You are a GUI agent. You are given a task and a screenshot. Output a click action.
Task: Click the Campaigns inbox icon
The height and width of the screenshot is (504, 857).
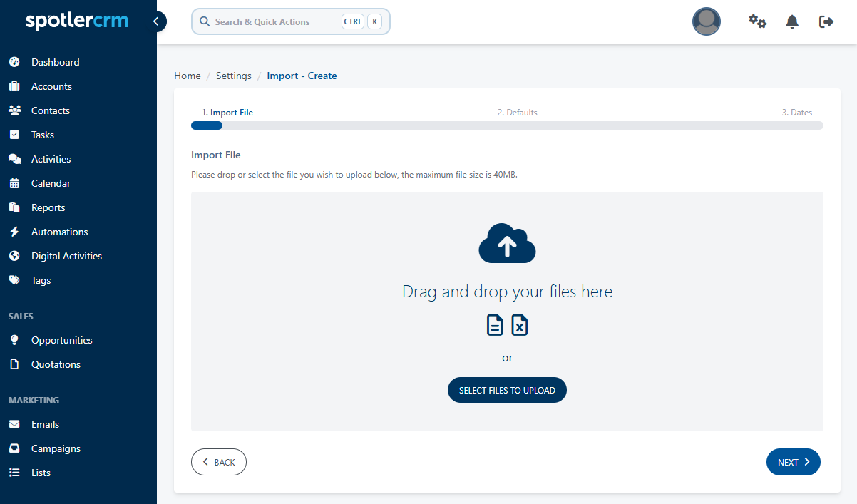pos(14,448)
